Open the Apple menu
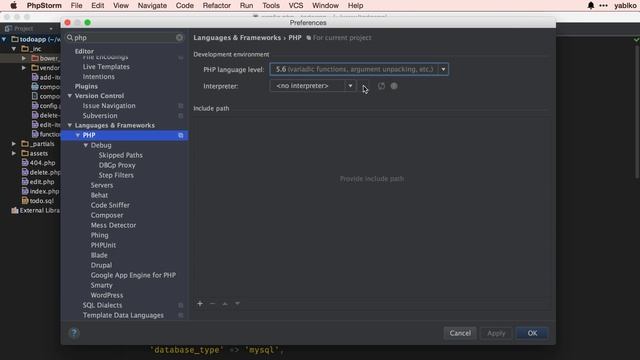The image size is (640, 360). click(x=13, y=5)
